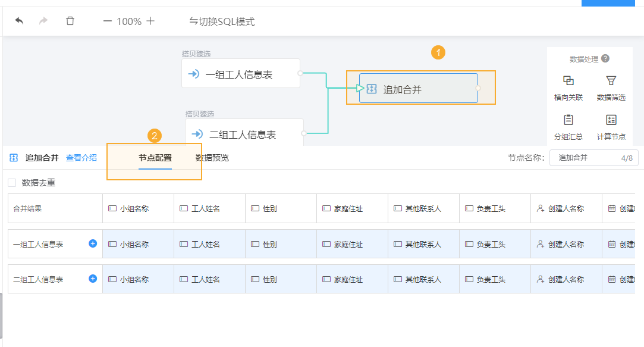Select the 横向关联 data processing tool
This screenshot has width=644, height=347.
click(568, 86)
